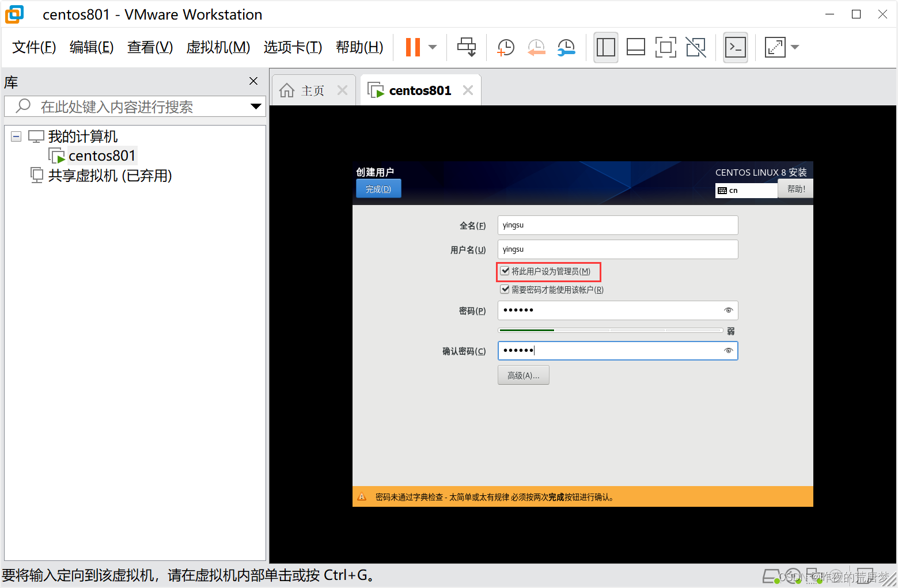Click the cn keyboard layout indicator
The height and width of the screenshot is (588, 898).
point(747,191)
